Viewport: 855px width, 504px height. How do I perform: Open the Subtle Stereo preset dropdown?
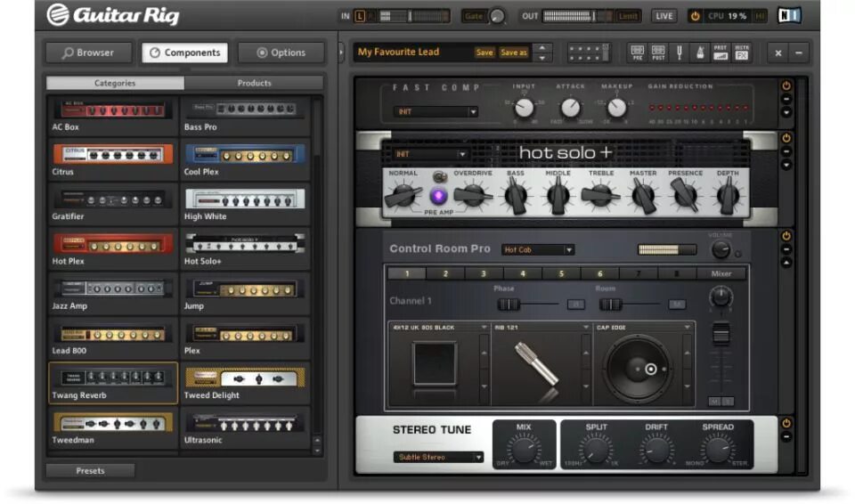438,457
